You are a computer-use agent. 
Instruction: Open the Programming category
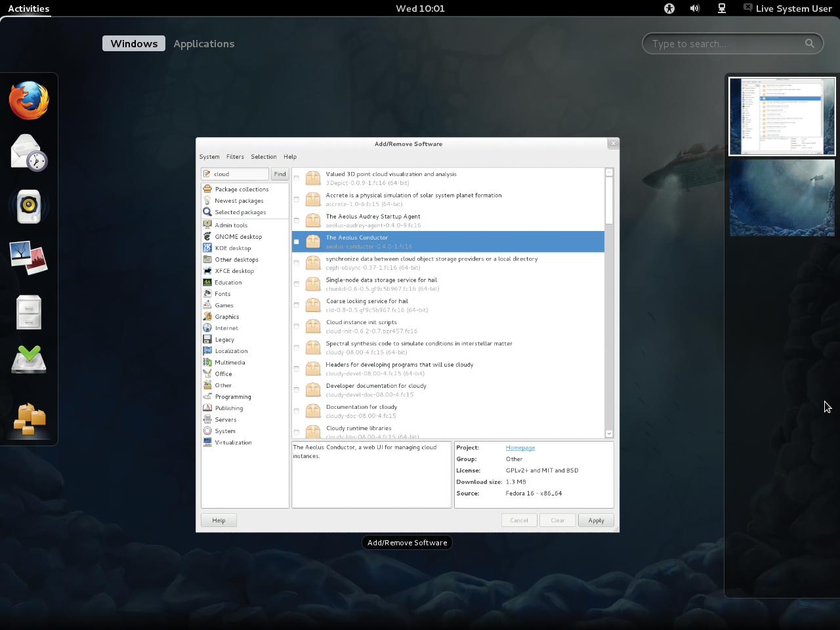click(x=234, y=396)
